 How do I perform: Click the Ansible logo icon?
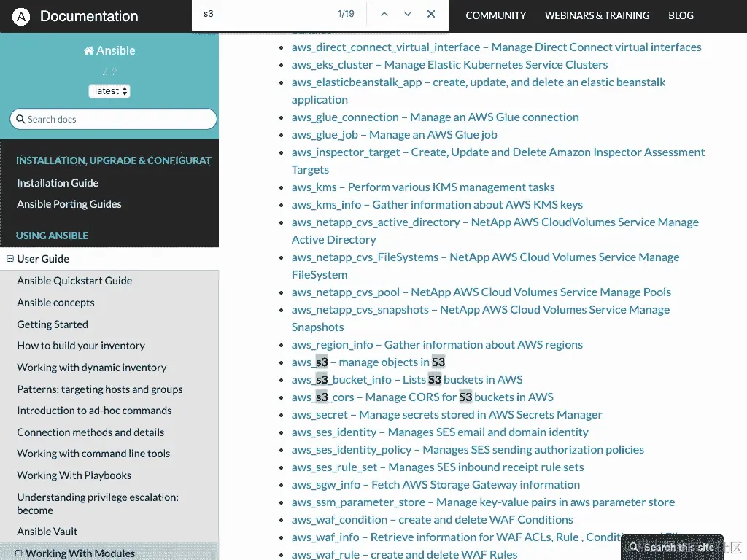tap(21, 16)
